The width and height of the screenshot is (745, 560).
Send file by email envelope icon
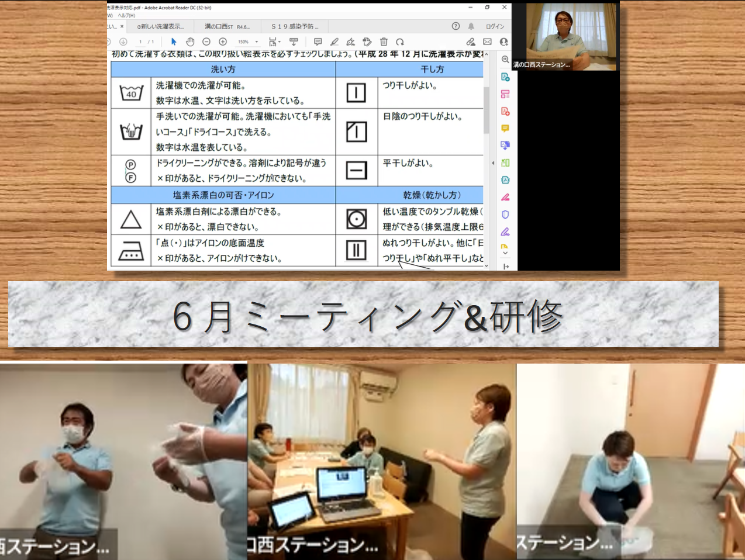pos(487,42)
